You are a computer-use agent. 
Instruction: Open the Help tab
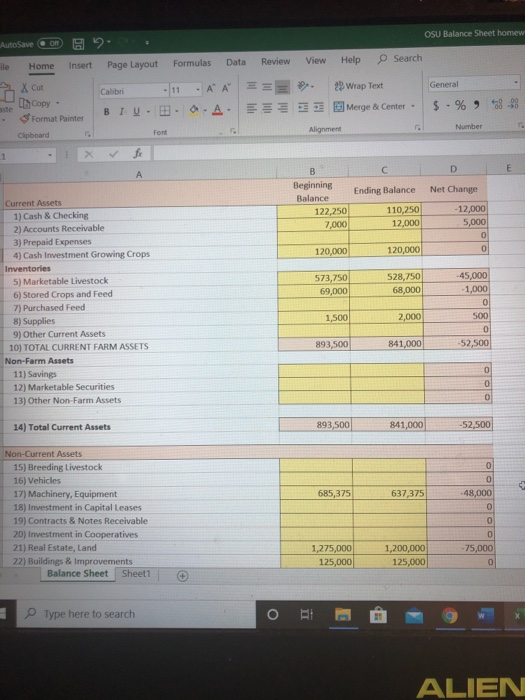pos(350,59)
